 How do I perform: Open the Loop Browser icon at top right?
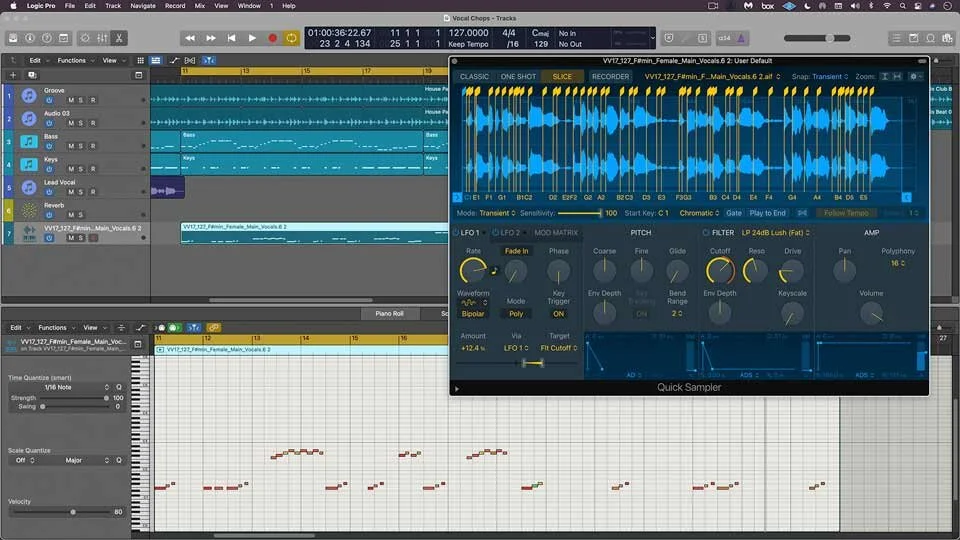tap(931, 38)
